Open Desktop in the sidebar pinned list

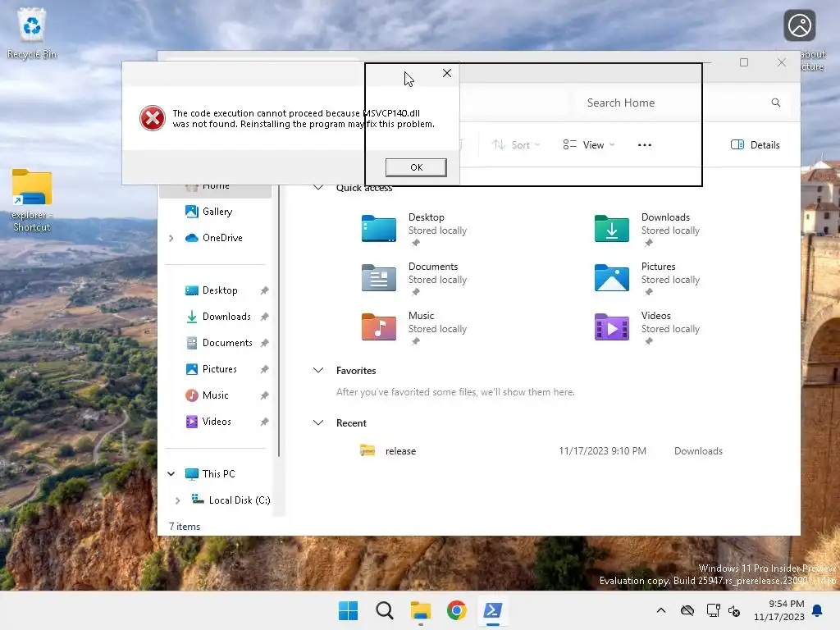click(x=220, y=290)
